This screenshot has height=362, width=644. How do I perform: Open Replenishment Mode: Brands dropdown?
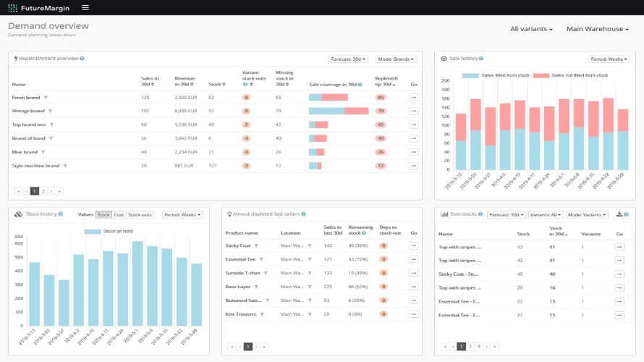396,59
